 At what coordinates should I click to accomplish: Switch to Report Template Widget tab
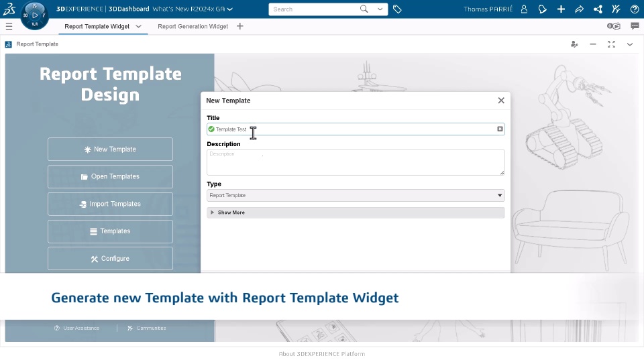[97, 26]
